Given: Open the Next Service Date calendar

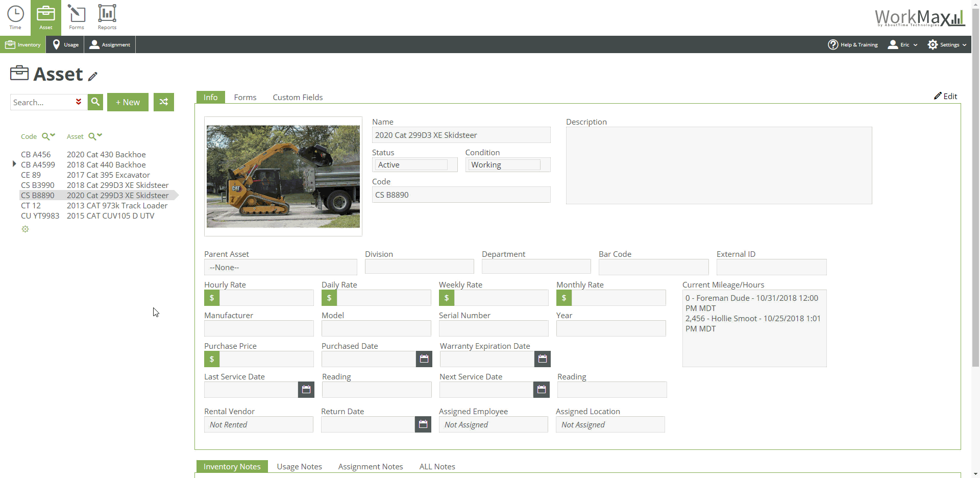Looking at the screenshot, I should 541,390.
